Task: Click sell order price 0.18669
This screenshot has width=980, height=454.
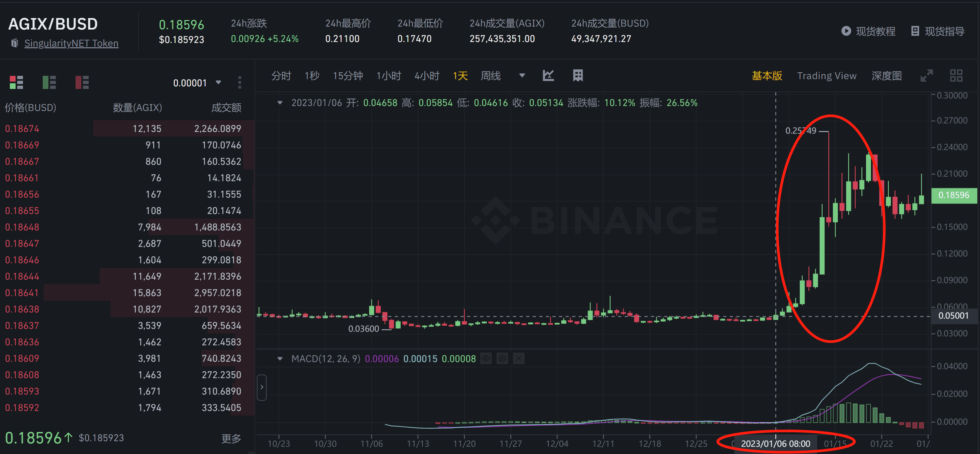Action: [22, 145]
